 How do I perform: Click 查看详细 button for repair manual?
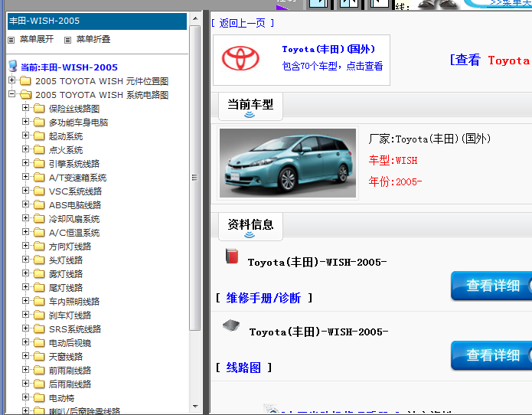pos(491,286)
